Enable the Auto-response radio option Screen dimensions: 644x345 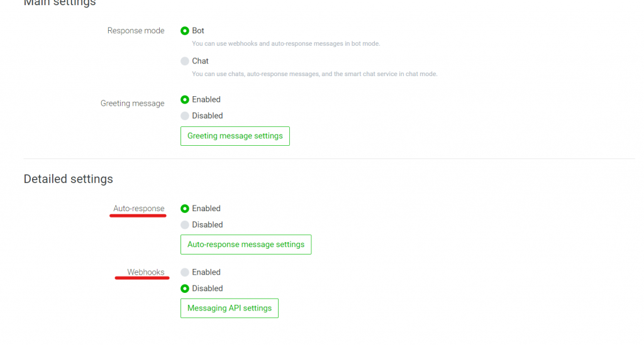pos(185,209)
